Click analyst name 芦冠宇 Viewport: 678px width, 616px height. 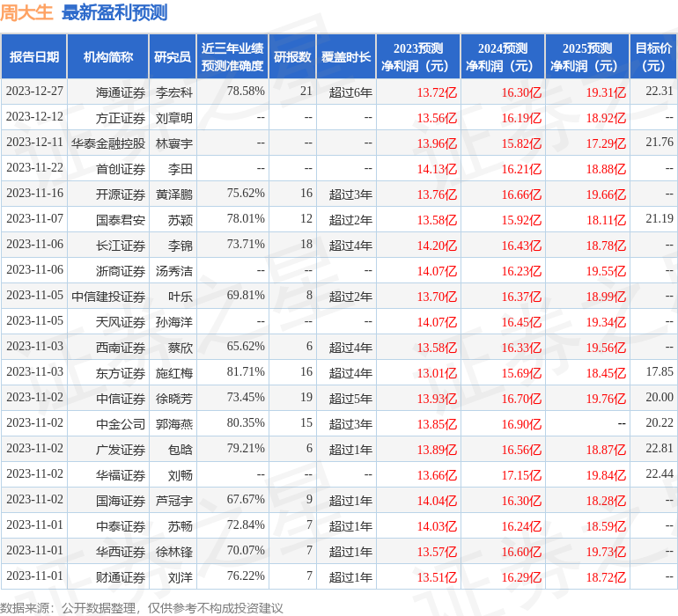tap(173, 500)
